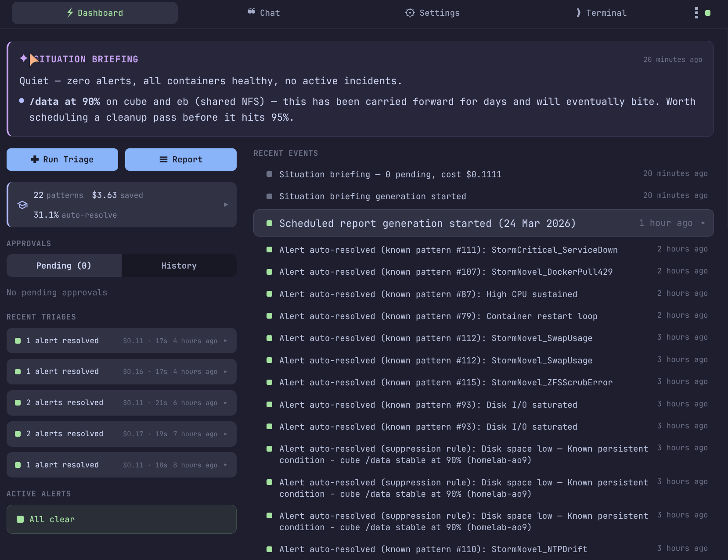728x560 pixels.
Task: Click the StormNovel_SwapUsage auto-resolved event row
Action: 435,338
